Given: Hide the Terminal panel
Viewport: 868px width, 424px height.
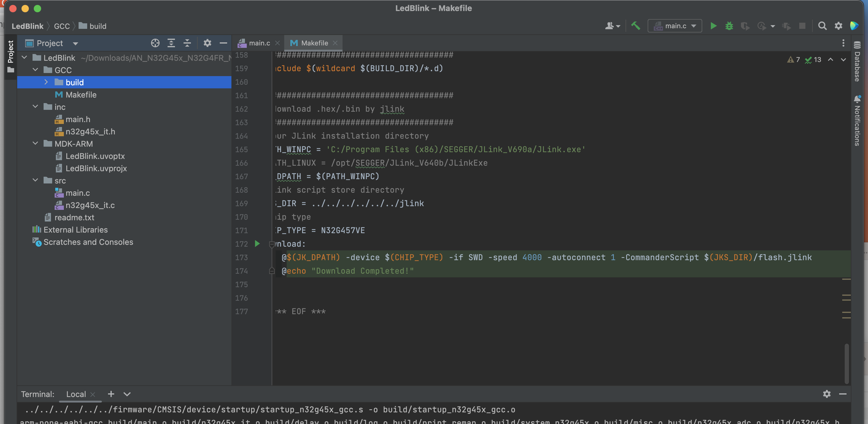Looking at the screenshot, I should tap(843, 394).
